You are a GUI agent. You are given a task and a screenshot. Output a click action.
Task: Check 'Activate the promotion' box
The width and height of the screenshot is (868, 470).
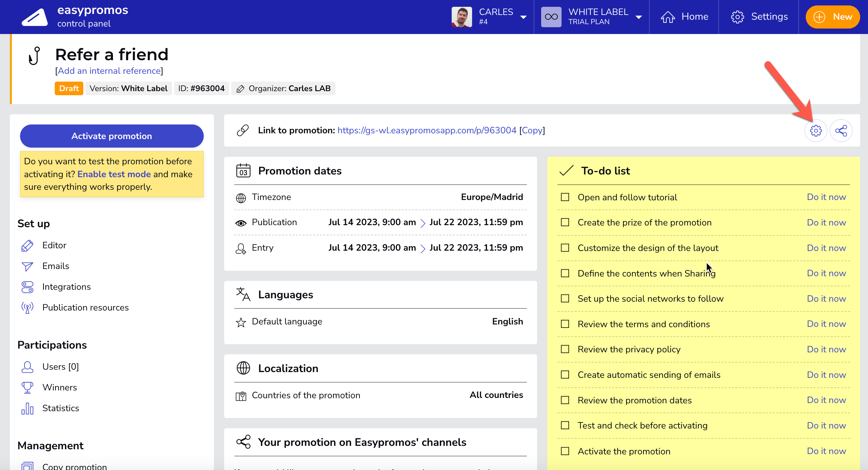click(565, 451)
